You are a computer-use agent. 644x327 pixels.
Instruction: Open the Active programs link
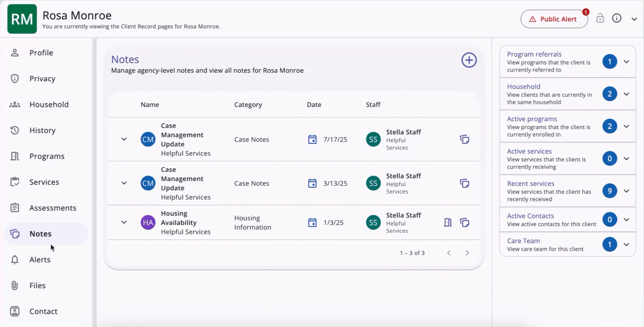532,119
